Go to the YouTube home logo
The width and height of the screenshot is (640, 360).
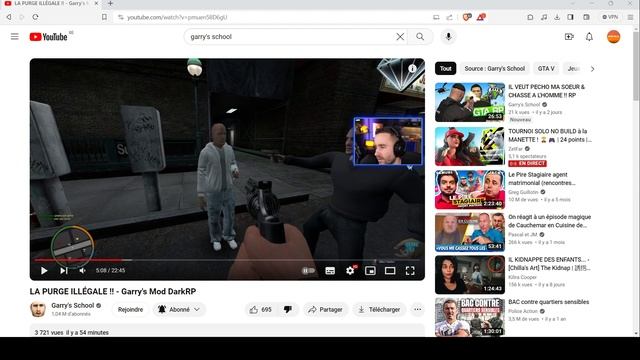point(48,37)
